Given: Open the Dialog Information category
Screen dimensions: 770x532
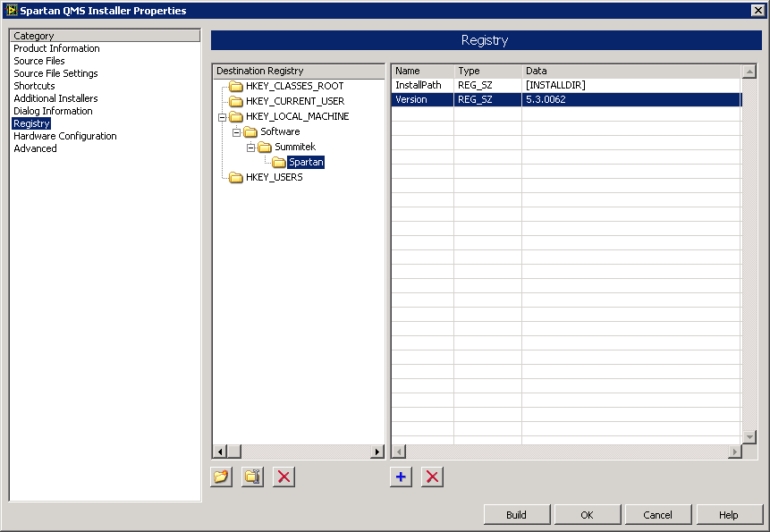Looking at the screenshot, I should [53, 111].
